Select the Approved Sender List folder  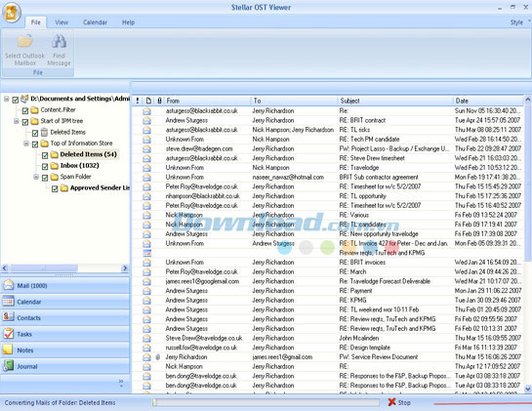[x=100, y=188]
